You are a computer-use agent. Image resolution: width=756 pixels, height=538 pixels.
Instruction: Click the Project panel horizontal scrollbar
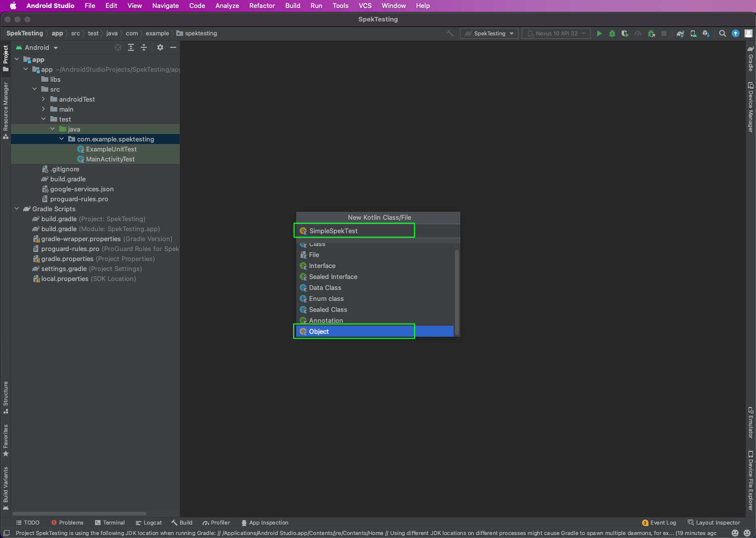80,513
